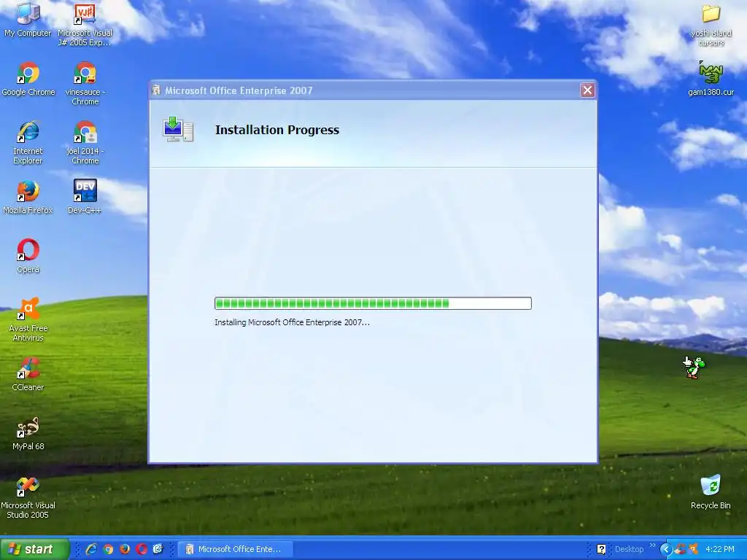The image size is (747, 560).
Task: Launch Google Chrome desktop shortcut
Action: pyautogui.click(x=28, y=79)
